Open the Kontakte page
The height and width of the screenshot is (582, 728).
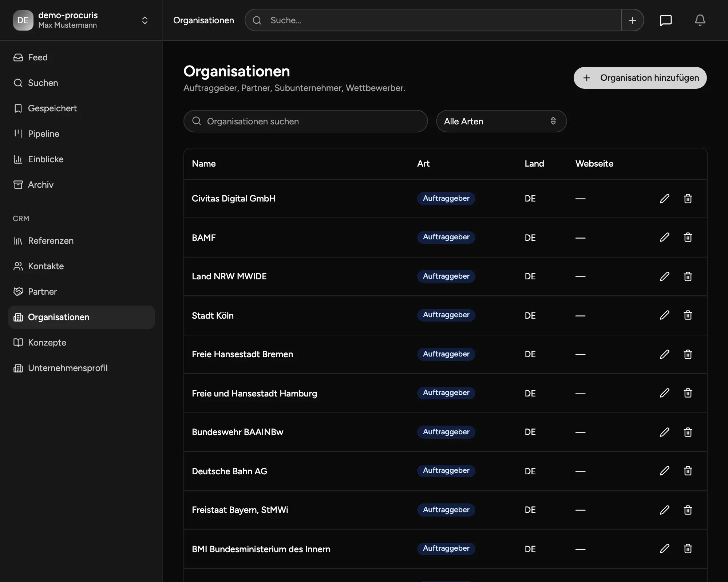(81, 266)
